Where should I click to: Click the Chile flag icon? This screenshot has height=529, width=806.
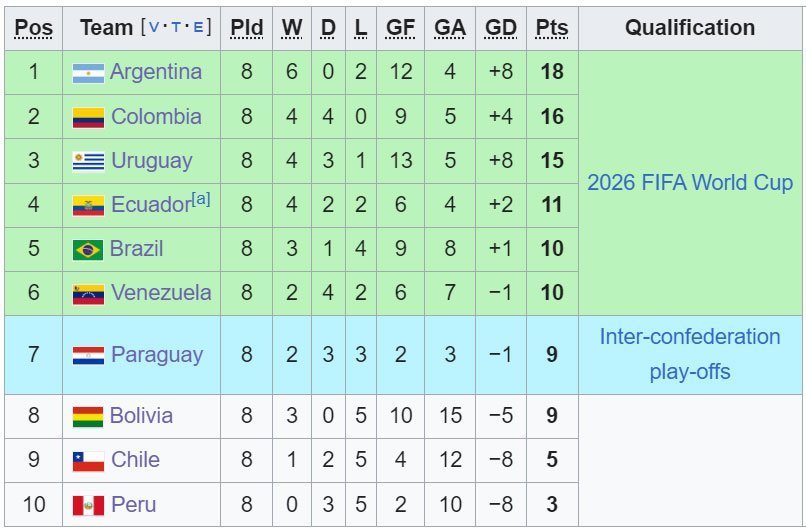point(88,461)
